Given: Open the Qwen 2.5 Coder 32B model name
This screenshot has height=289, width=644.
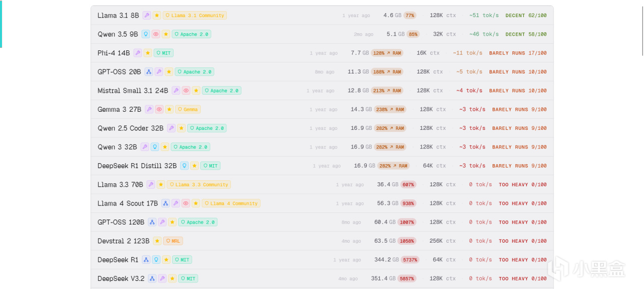Looking at the screenshot, I should (x=131, y=128).
